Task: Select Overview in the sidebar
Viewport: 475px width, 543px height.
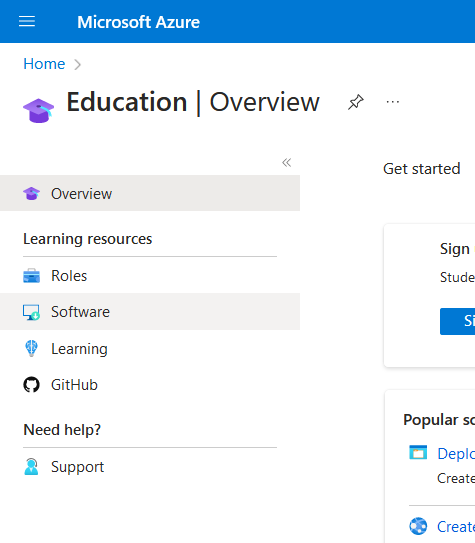Action: [150, 193]
